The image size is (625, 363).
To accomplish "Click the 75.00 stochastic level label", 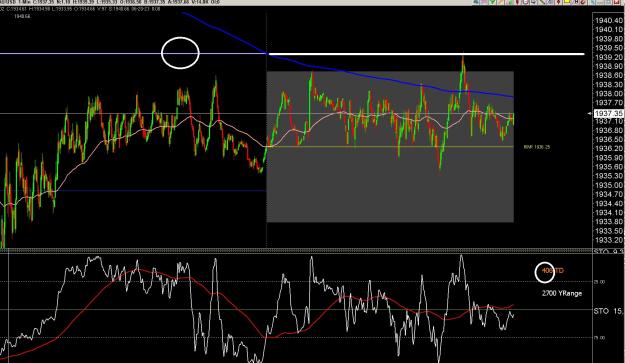I will (x=599, y=337).
